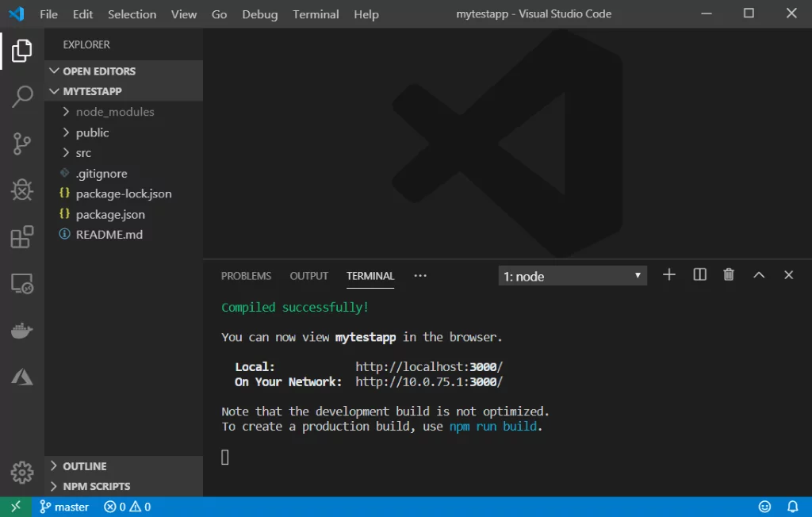Open the Terminal menu
Image resolution: width=812 pixels, height=517 pixels.
tap(316, 14)
